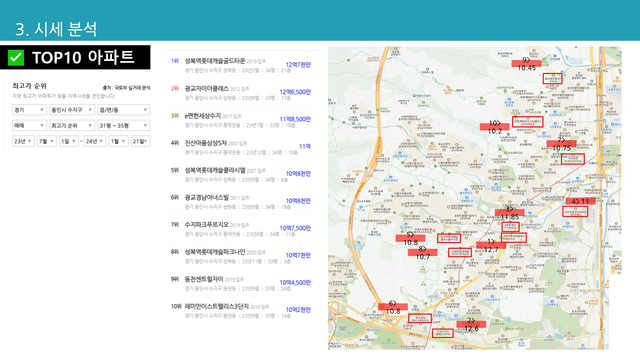Viewport: 640px width, 360px height.
Task: Open the 경기 province dropdown
Action: [x=29, y=110]
